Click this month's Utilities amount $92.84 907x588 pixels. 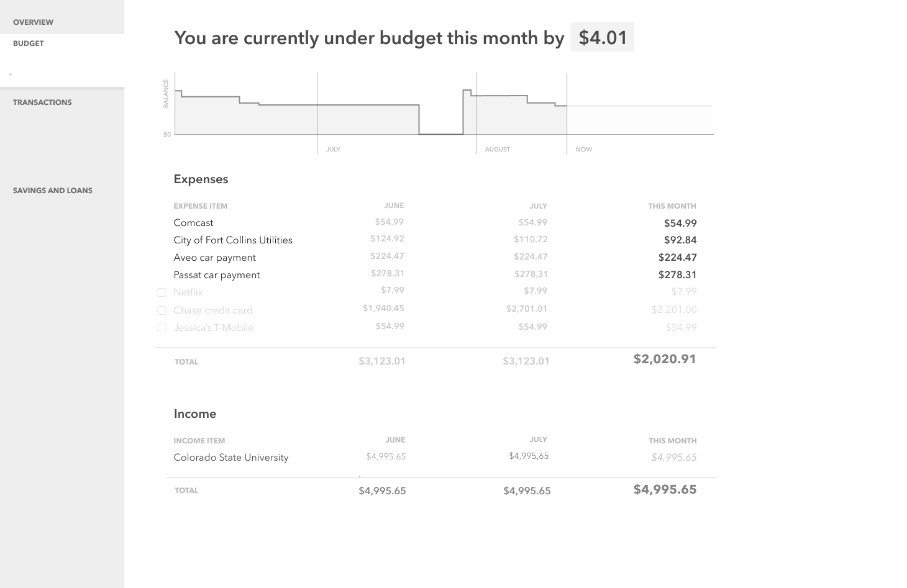pyautogui.click(x=680, y=240)
